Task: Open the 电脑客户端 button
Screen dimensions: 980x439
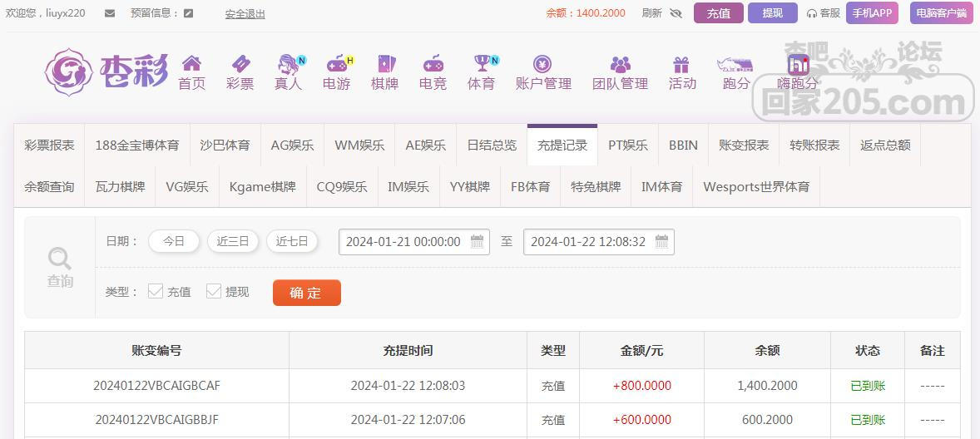Action: [x=942, y=13]
